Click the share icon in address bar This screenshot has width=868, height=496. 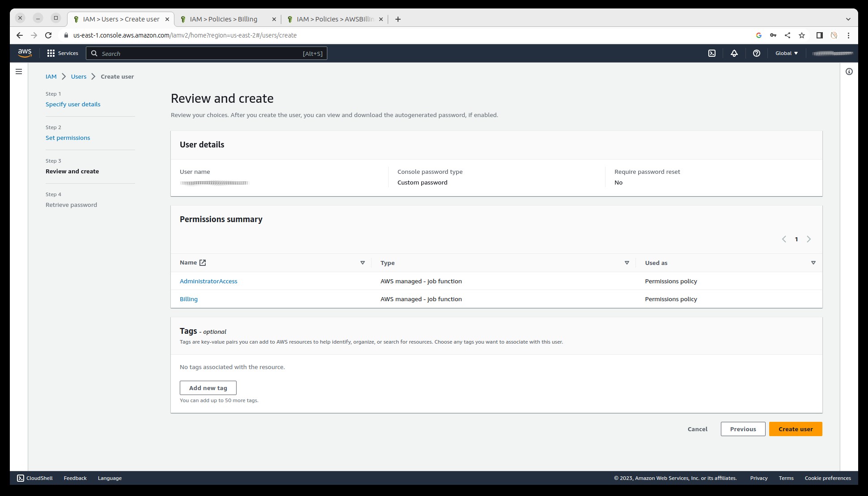[788, 35]
